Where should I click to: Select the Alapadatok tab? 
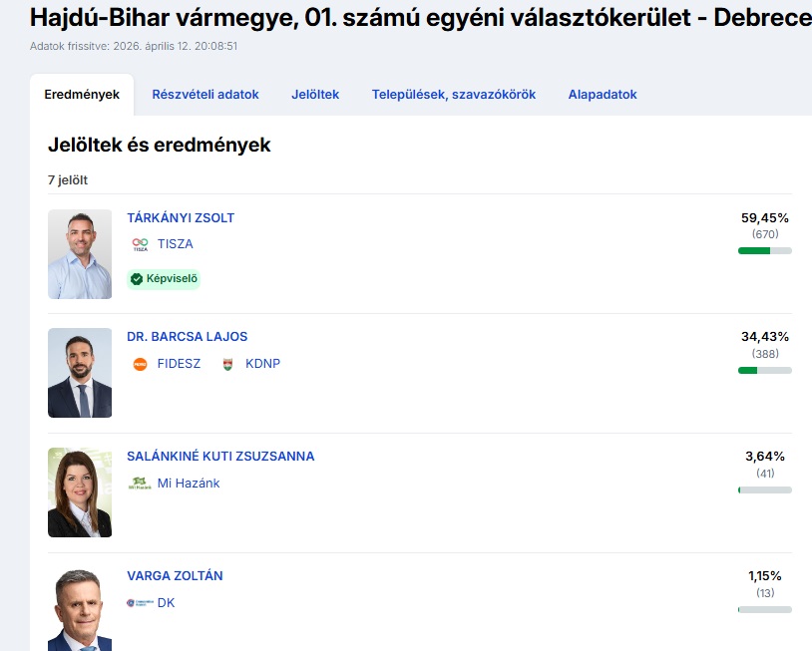click(x=603, y=95)
